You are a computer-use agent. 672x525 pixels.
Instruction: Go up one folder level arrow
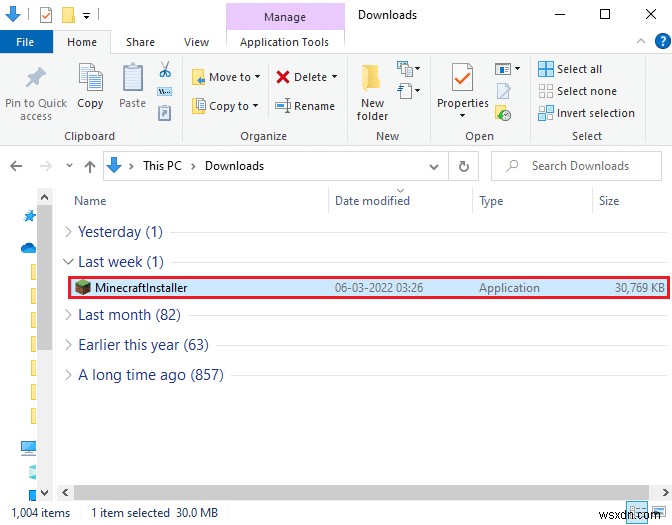pos(90,166)
